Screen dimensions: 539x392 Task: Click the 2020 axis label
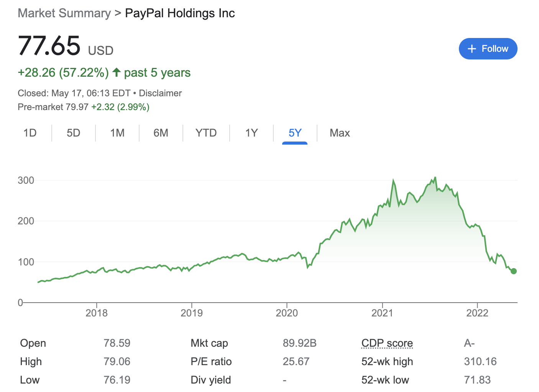click(287, 313)
